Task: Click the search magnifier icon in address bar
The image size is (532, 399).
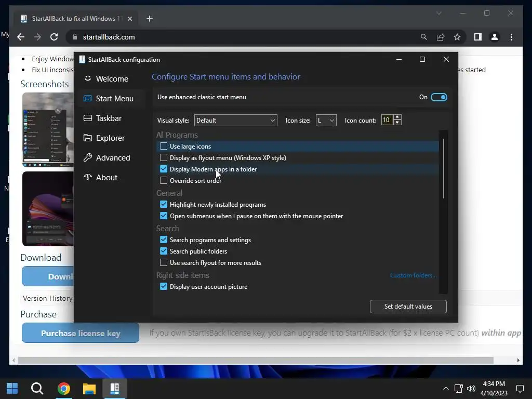Action: (424, 37)
